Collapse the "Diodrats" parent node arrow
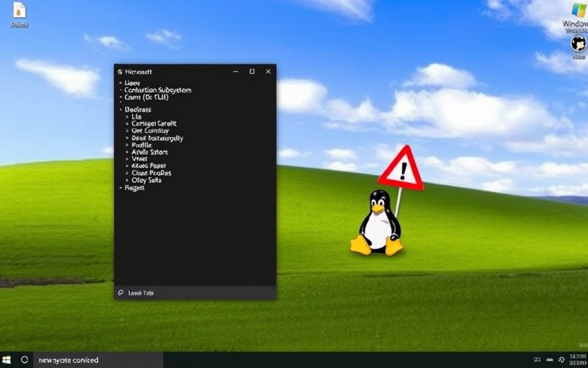The image size is (588, 368). point(121,110)
